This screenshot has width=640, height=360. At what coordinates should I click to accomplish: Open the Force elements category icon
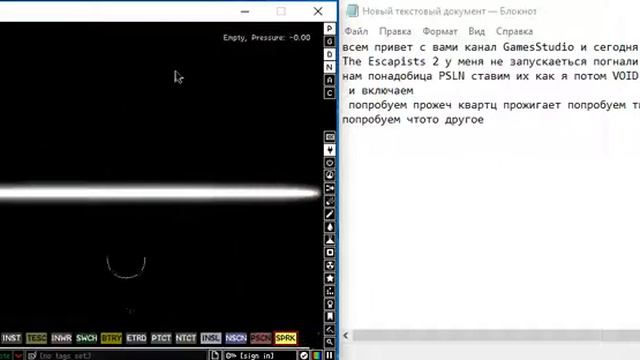click(x=330, y=188)
